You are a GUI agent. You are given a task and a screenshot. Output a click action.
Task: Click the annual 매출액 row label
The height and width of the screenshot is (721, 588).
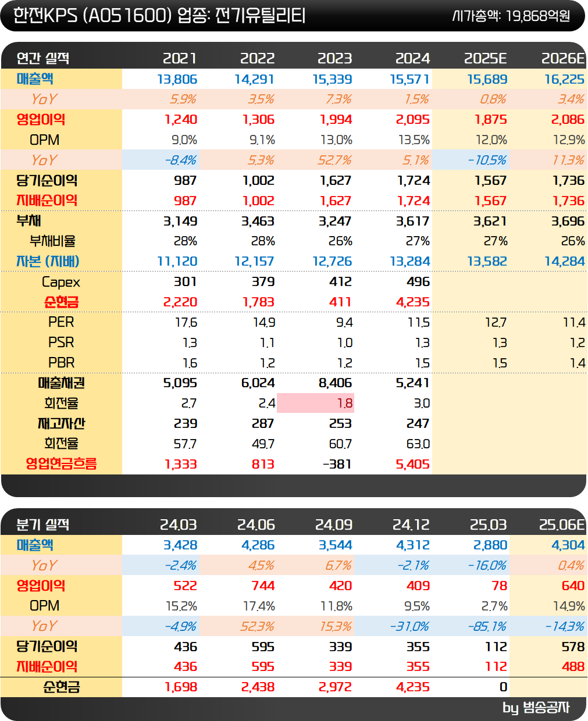35,78
